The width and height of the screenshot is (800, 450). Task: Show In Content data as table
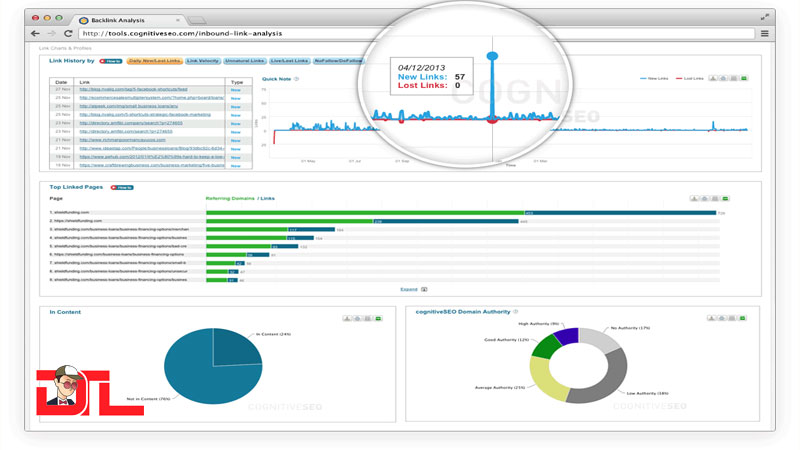pos(367,318)
